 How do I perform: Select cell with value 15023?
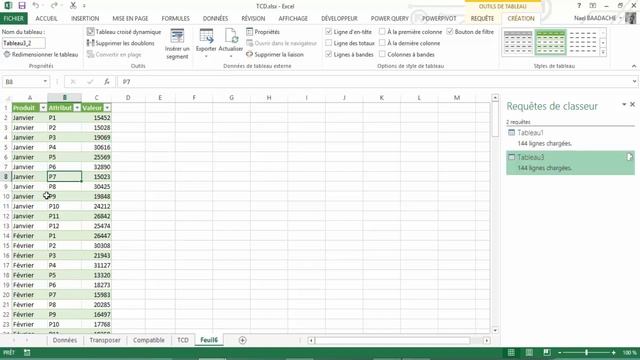tap(96, 177)
